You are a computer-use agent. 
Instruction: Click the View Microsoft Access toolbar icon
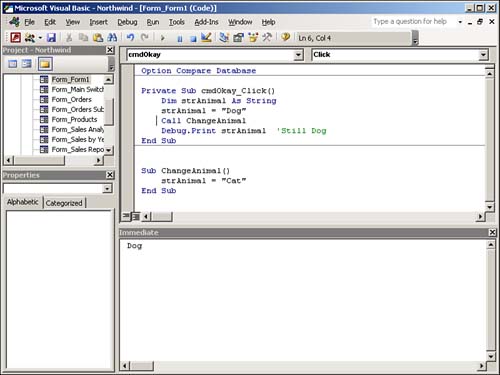point(15,38)
